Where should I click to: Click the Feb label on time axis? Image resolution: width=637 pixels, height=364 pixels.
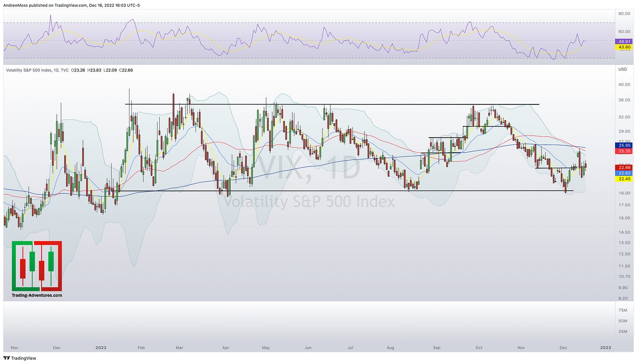tap(142, 348)
